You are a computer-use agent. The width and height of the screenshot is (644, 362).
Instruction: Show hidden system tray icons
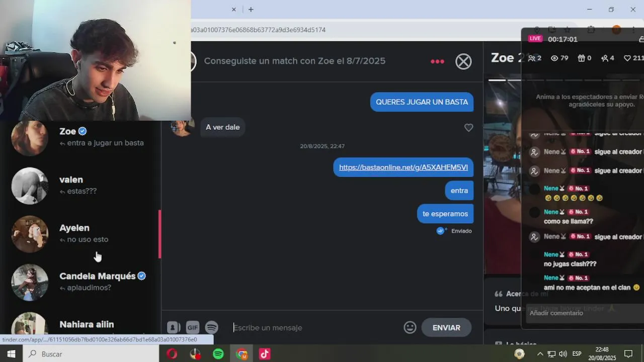pyautogui.click(x=540, y=354)
